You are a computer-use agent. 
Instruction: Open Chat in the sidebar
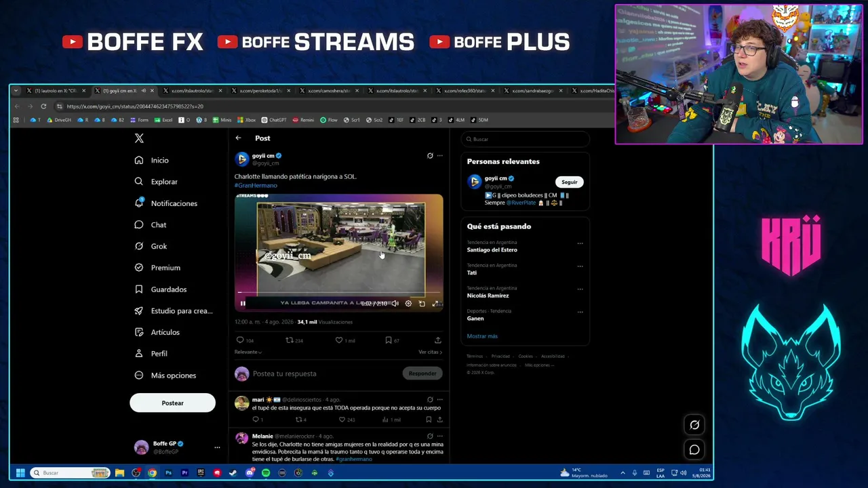pos(150,224)
